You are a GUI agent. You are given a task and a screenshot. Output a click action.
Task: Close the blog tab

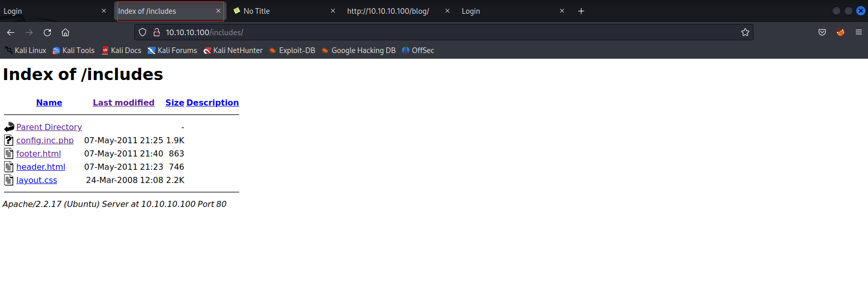click(x=447, y=11)
